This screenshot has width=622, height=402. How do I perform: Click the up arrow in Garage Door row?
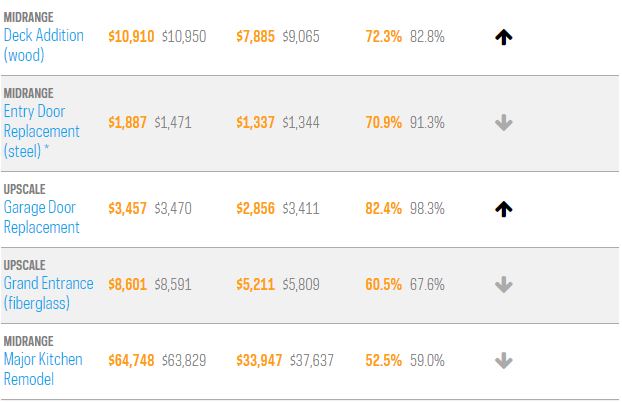[504, 209]
